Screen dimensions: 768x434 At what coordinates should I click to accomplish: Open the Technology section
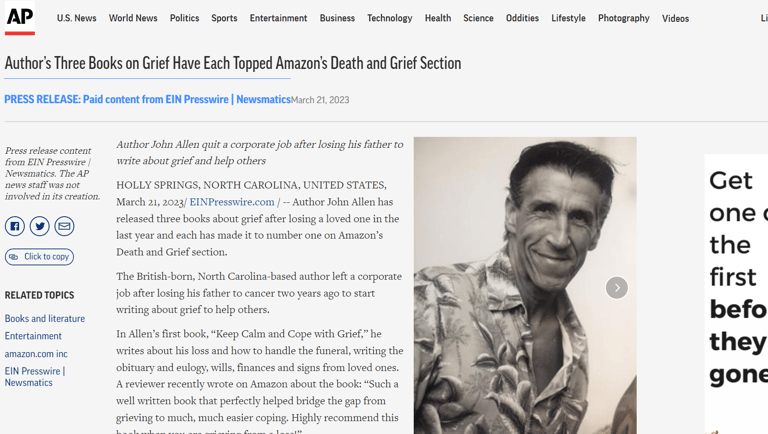click(390, 18)
